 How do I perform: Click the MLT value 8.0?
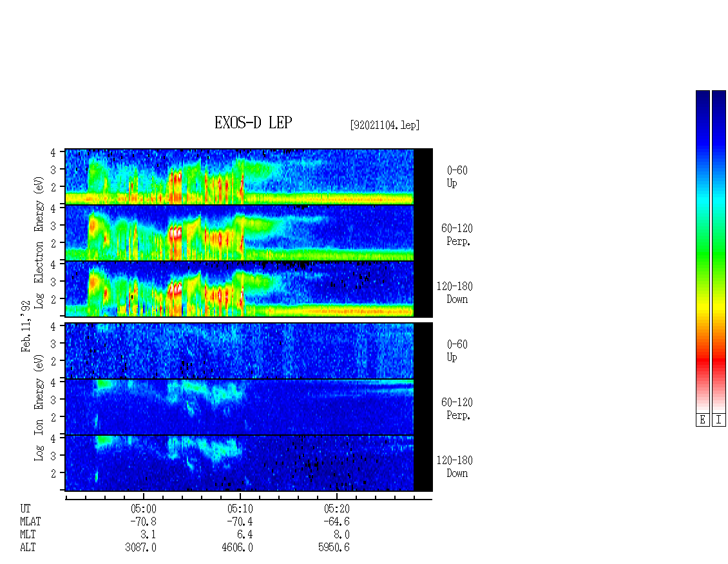[341, 535]
